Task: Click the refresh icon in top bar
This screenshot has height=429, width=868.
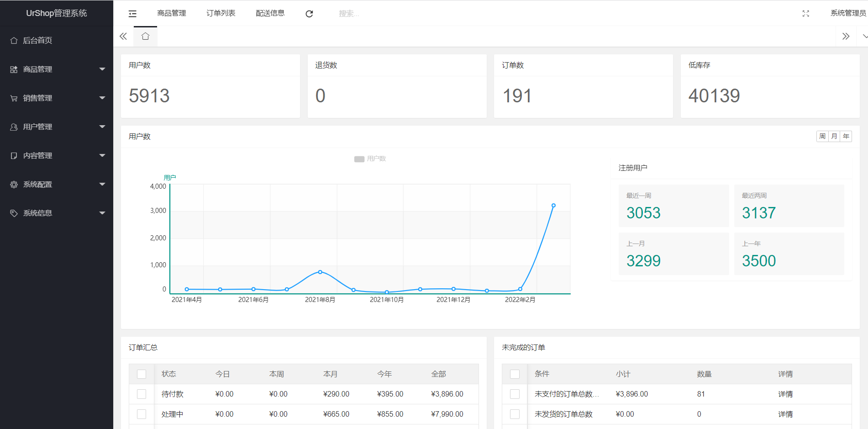Action: pyautogui.click(x=309, y=14)
